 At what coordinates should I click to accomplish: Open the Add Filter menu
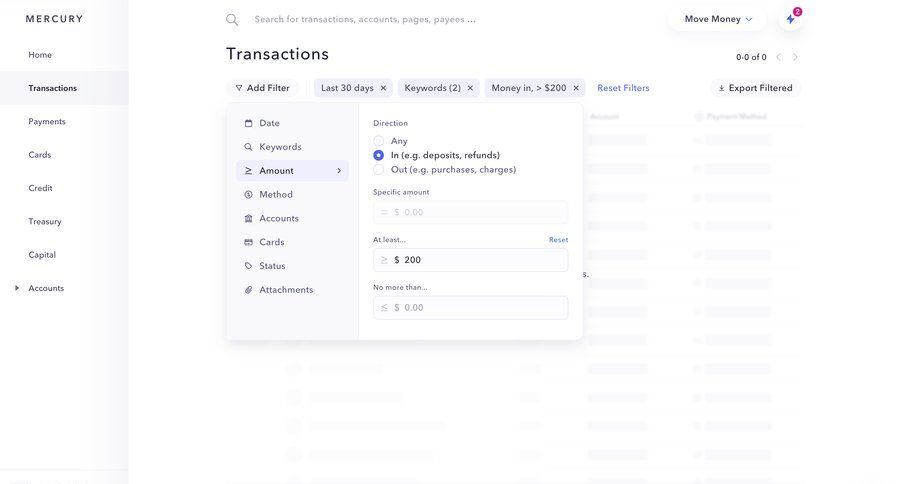[262, 88]
